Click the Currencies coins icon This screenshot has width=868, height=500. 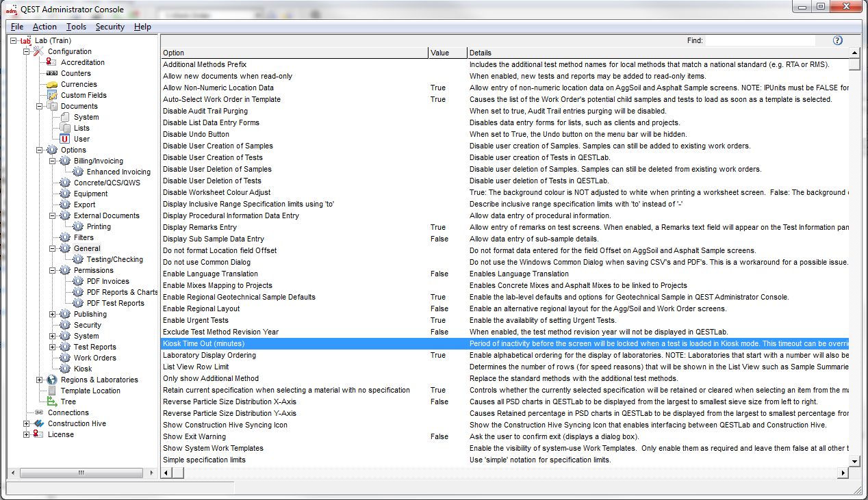pyautogui.click(x=52, y=84)
